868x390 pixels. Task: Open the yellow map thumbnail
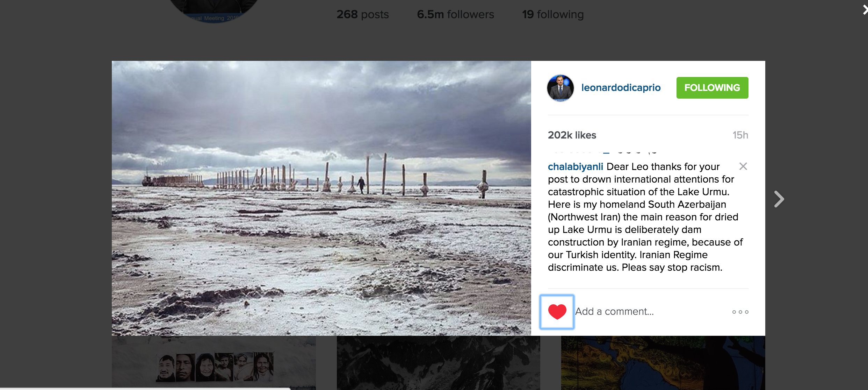pyautogui.click(x=663, y=363)
